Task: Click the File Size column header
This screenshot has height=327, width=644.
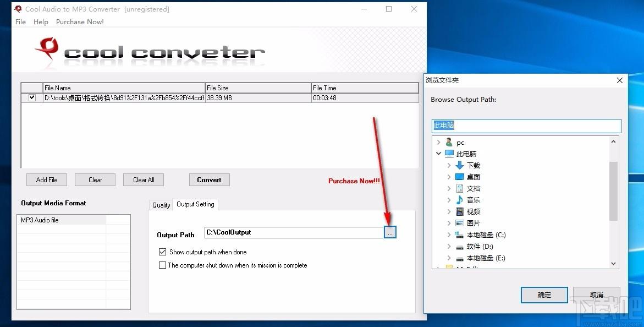Action: click(258, 88)
